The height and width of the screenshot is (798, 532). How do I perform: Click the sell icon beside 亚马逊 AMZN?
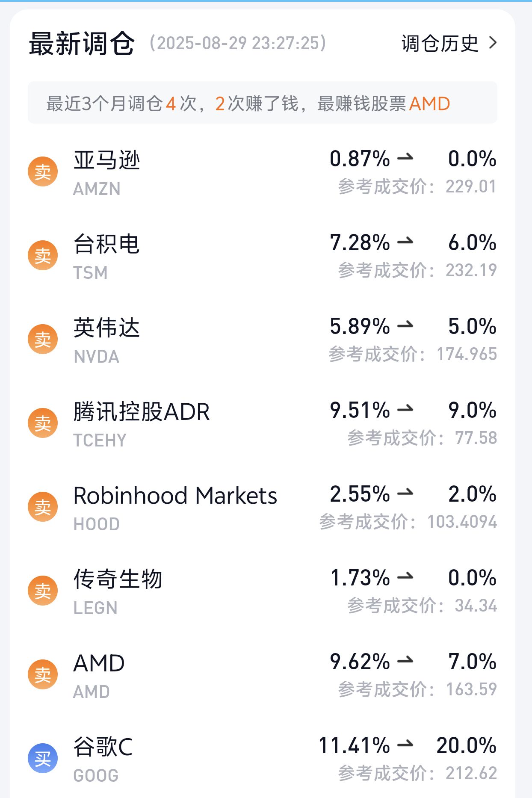43,172
